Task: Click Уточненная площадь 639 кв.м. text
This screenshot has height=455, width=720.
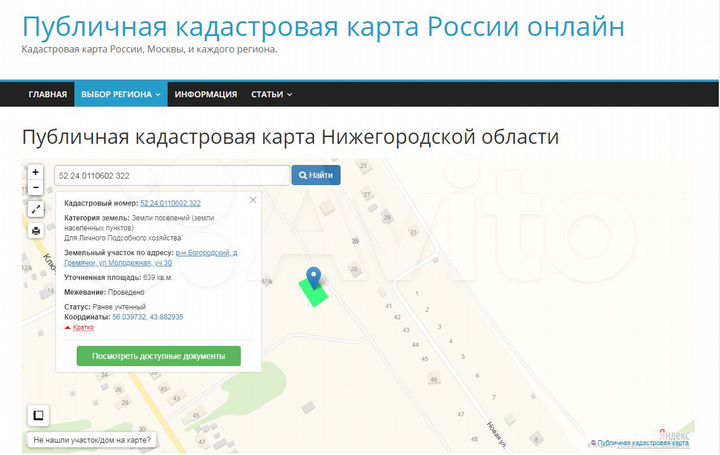Action: click(x=118, y=277)
